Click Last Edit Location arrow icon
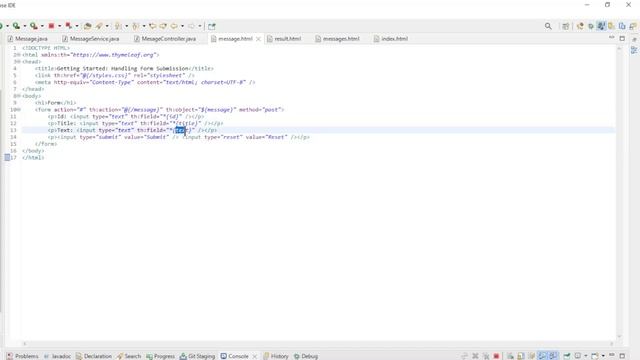 [153, 26]
